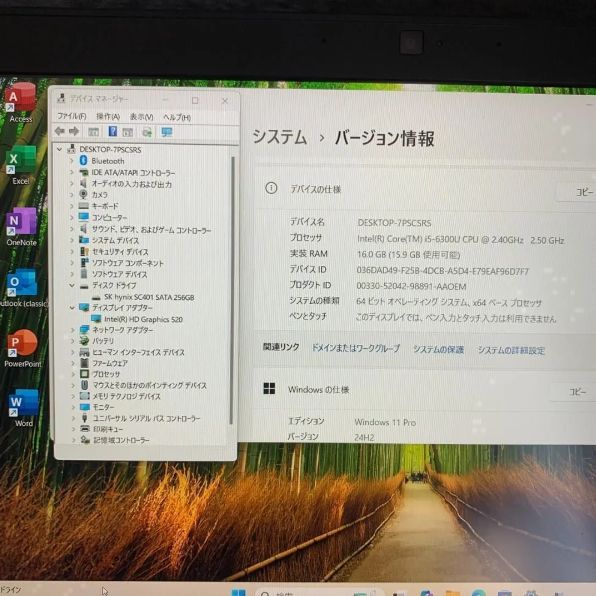Click the Update driver toolbar icon
The image size is (596, 596).
coord(147,132)
